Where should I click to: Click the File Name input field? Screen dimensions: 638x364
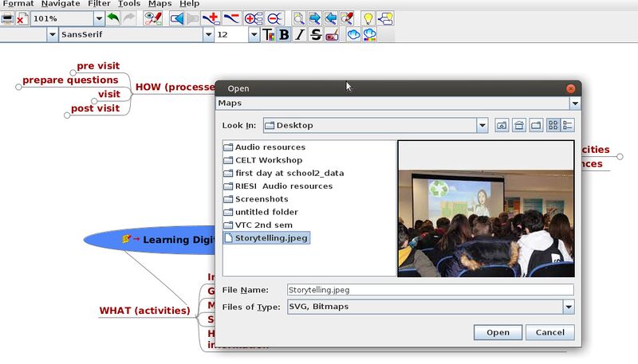pos(431,290)
